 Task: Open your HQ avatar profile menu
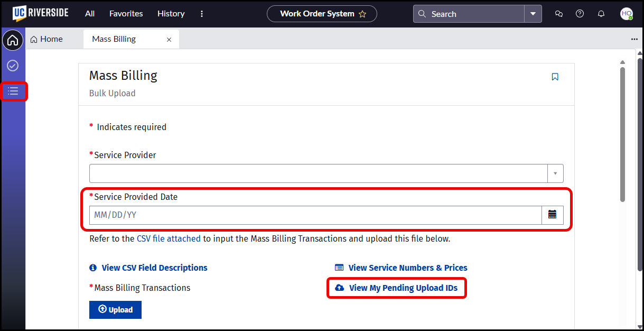(x=625, y=14)
